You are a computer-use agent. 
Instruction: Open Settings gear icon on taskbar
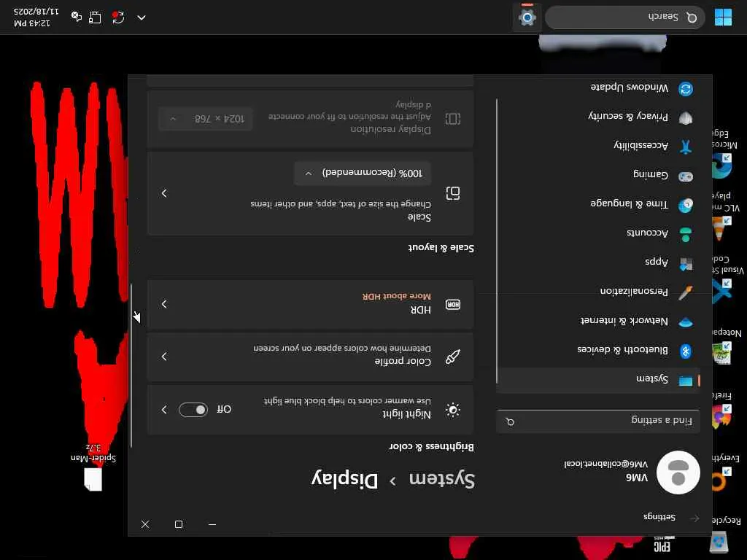(527, 17)
